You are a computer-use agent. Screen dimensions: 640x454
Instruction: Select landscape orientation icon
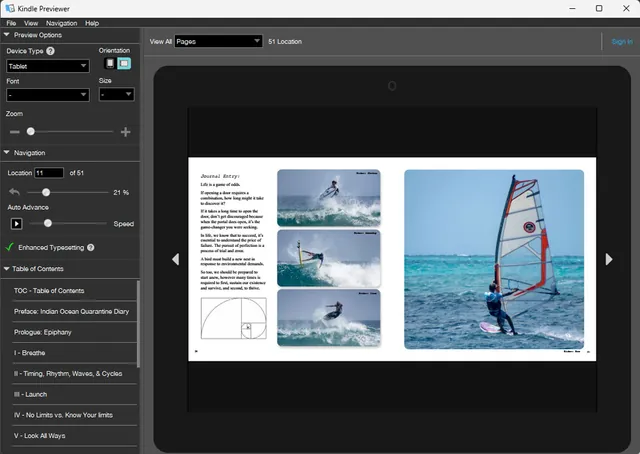[x=124, y=63]
